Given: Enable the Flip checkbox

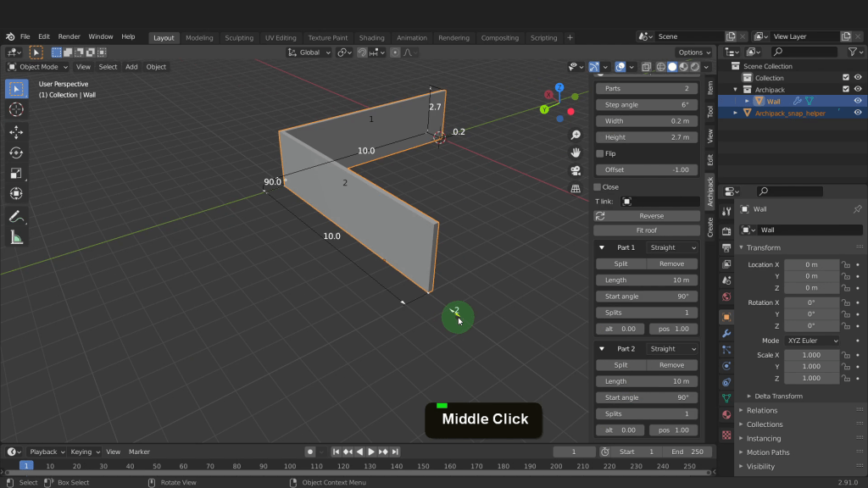Looking at the screenshot, I should tap(600, 153).
